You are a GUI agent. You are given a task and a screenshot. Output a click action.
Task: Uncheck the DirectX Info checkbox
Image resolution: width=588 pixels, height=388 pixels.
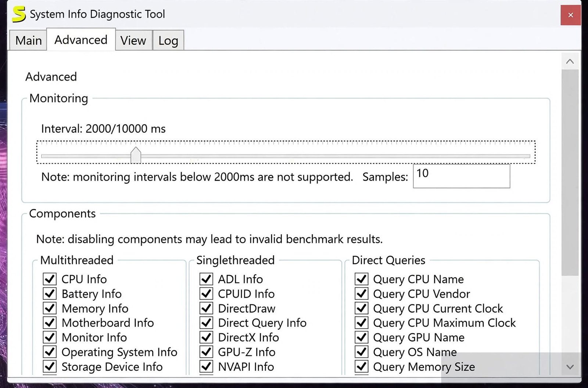[x=206, y=337]
